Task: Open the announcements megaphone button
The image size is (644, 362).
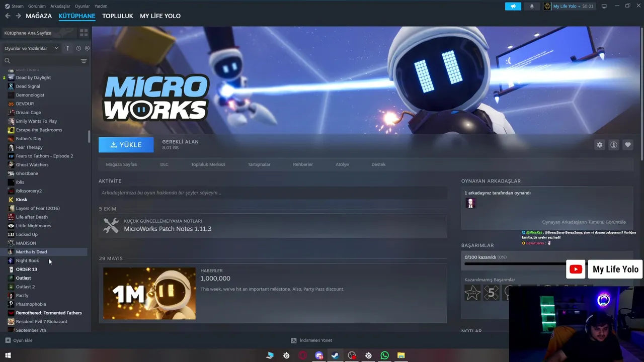Action: coord(513,6)
